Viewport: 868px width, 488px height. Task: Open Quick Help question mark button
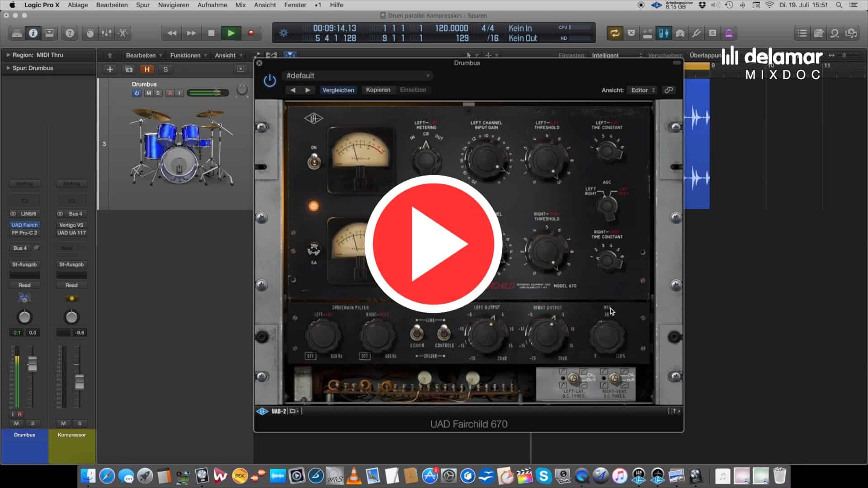pos(70,33)
